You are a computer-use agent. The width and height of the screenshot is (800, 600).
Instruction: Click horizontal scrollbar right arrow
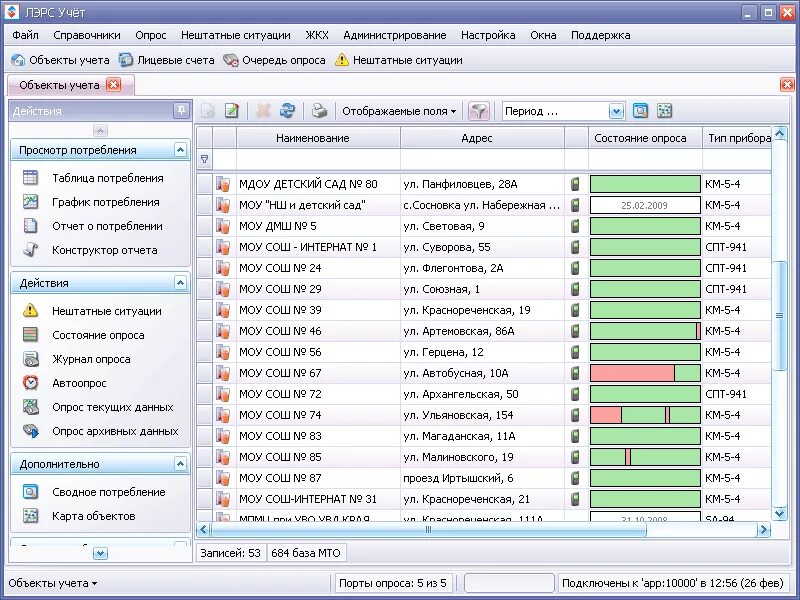tap(763, 530)
